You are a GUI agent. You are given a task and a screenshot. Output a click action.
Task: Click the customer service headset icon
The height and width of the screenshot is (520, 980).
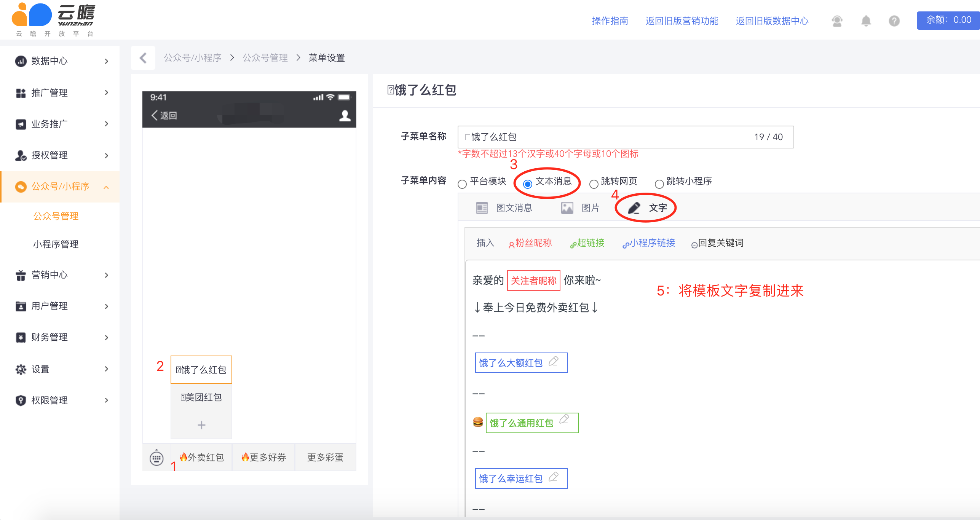click(x=837, y=21)
